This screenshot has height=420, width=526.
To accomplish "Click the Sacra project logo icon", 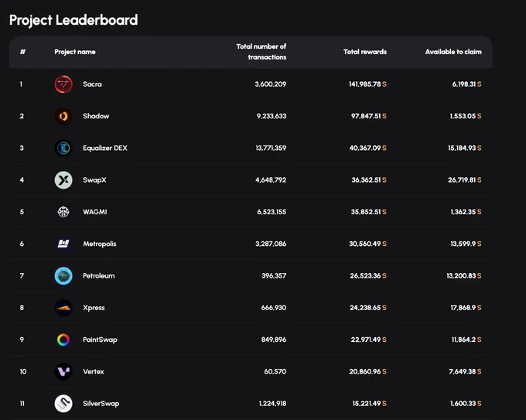I will click(63, 84).
